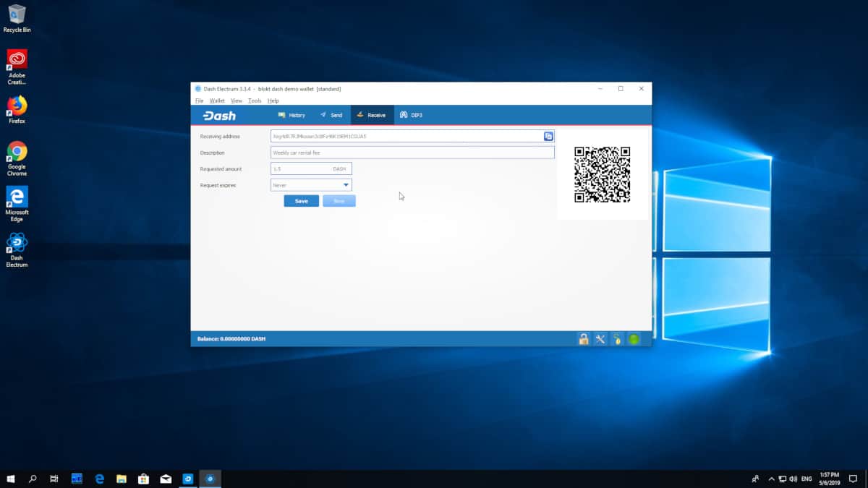868x488 pixels.
Task: Switch to the History tab
Action: tap(292, 115)
